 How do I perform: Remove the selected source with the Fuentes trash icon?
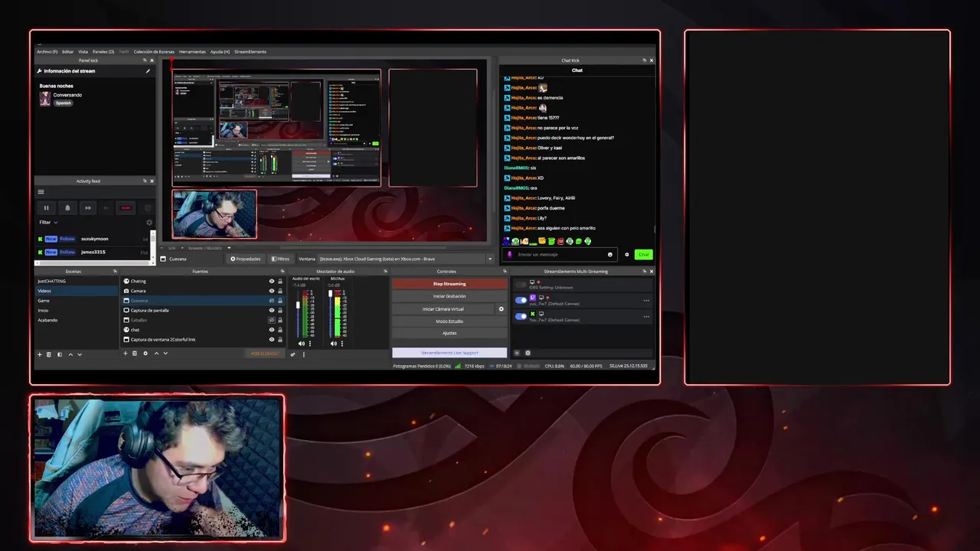coord(135,354)
